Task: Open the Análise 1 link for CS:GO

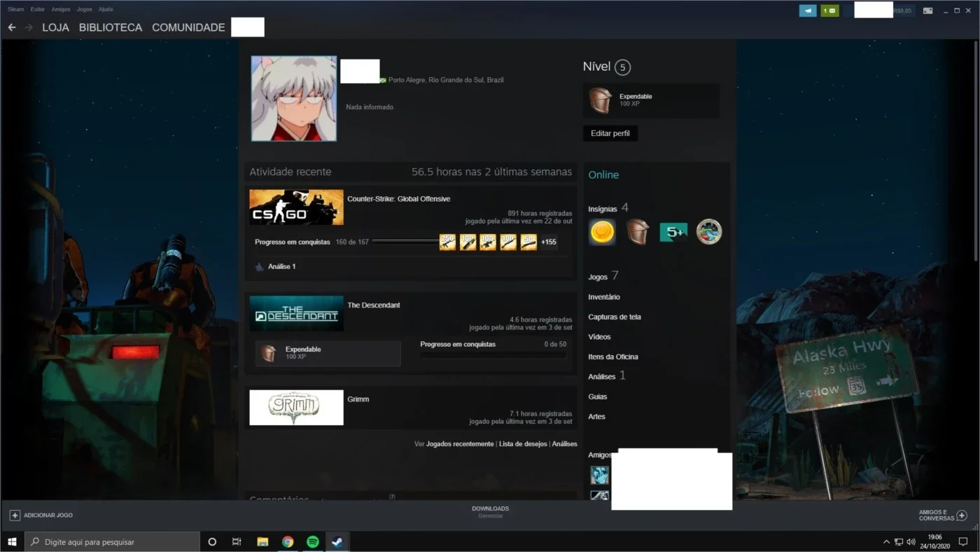Action: pos(282,267)
